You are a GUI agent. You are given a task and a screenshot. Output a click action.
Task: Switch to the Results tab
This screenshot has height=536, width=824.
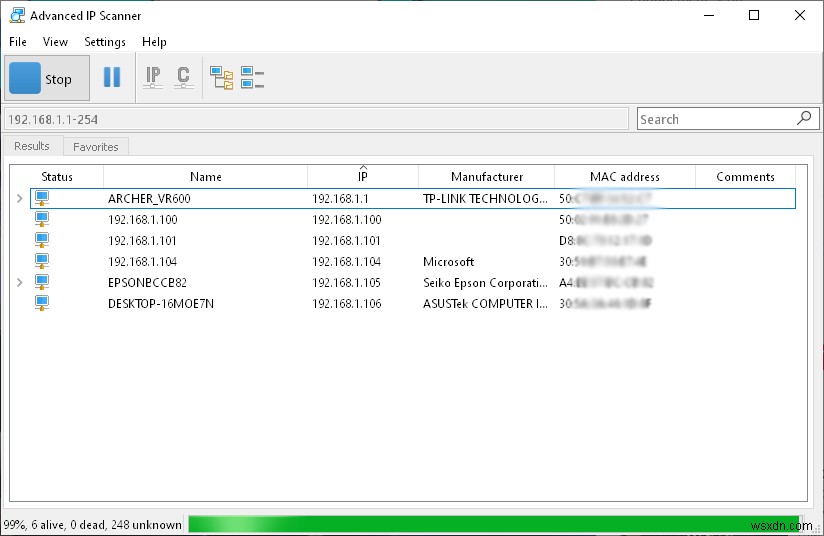coord(32,146)
